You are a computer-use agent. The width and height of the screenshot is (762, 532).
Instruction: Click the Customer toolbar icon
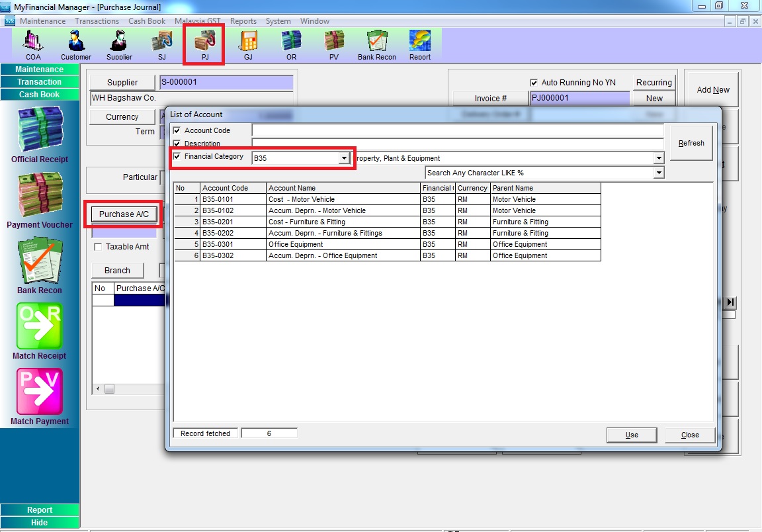pos(76,44)
